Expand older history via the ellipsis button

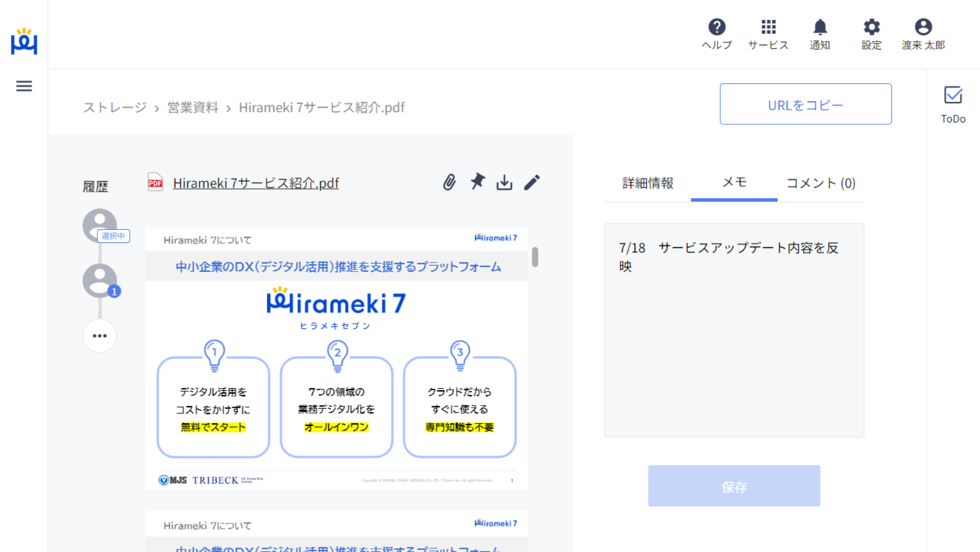click(x=100, y=336)
